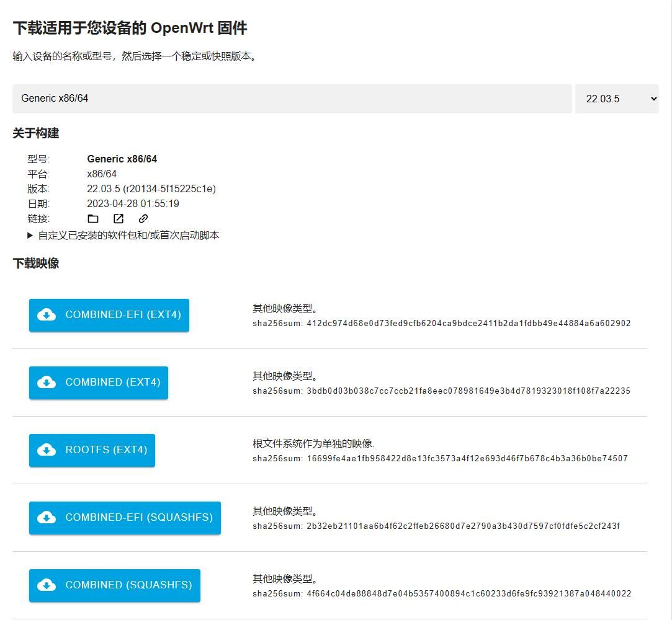Click cloud icon on COMBINED (EXT4) button
The image size is (672, 620).
(x=47, y=383)
